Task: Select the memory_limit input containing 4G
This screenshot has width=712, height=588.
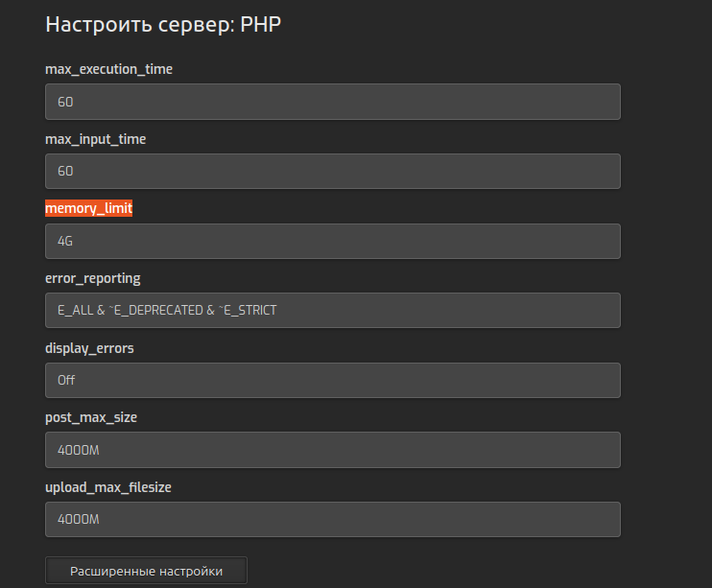Action: pyautogui.click(x=333, y=241)
